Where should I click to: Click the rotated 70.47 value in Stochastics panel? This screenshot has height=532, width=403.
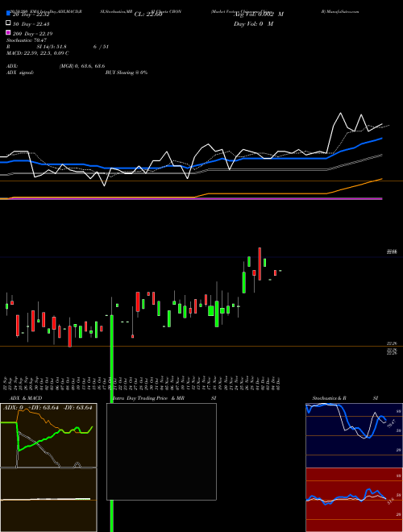pyautogui.click(x=392, y=423)
